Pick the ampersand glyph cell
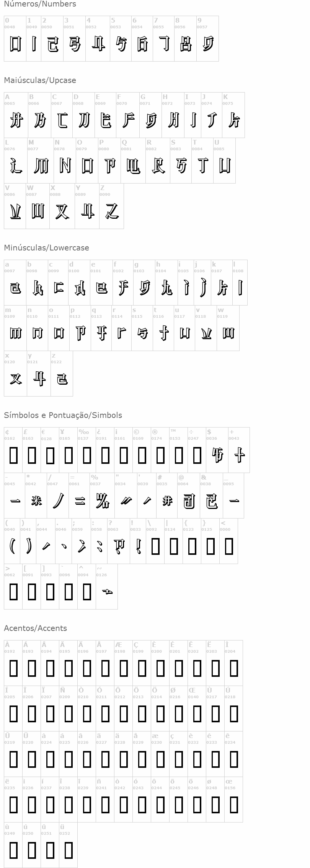This screenshot has height=868, width=310. (211, 496)
